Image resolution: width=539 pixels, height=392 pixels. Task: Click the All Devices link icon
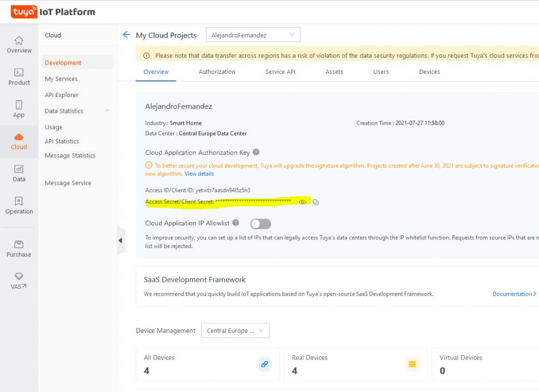click(x=264, y=364)
